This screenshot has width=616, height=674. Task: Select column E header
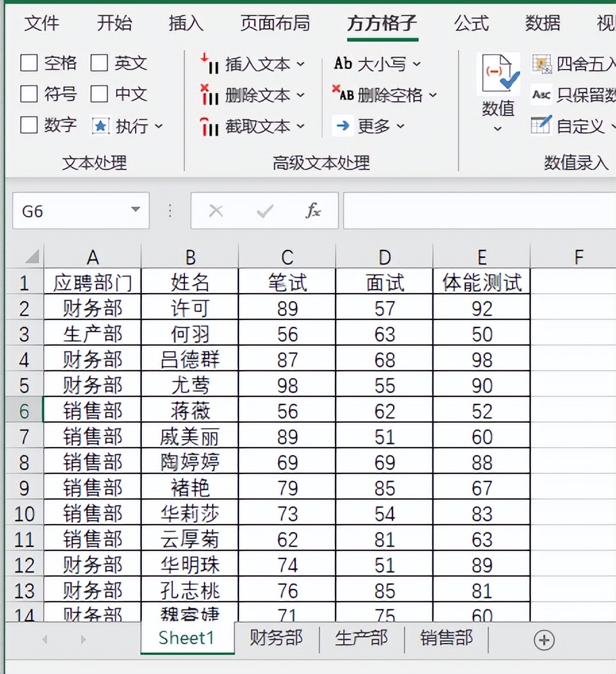(482, 257)
